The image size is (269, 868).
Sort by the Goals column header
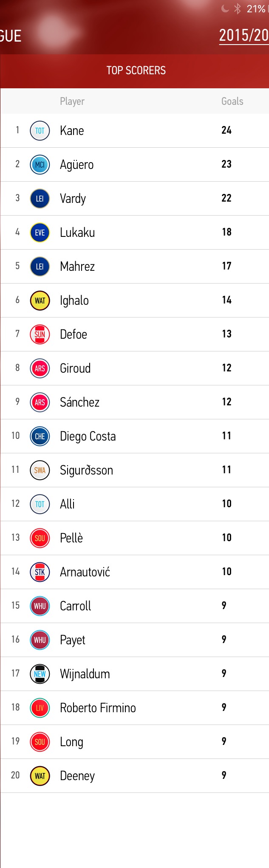tap(232, 101)
